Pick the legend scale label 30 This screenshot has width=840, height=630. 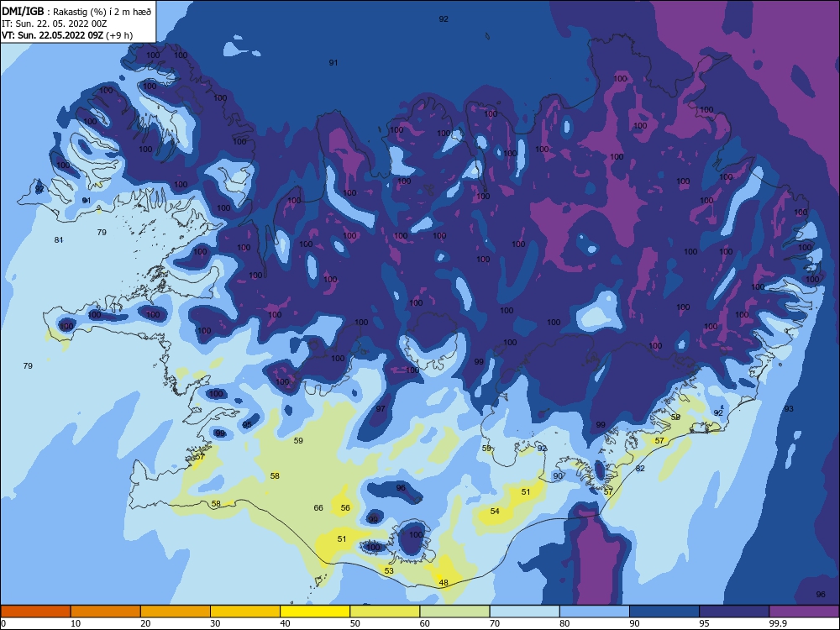click(x=215, y=623)
